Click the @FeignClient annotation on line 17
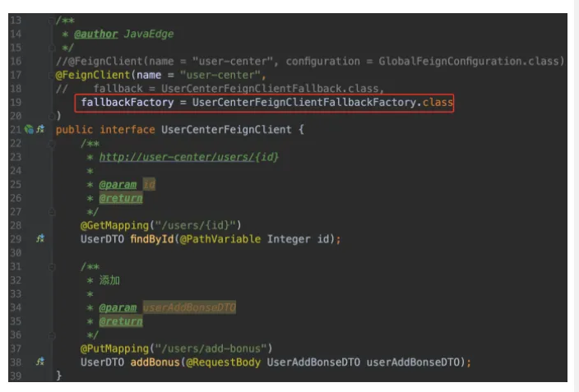 (93, 76)
